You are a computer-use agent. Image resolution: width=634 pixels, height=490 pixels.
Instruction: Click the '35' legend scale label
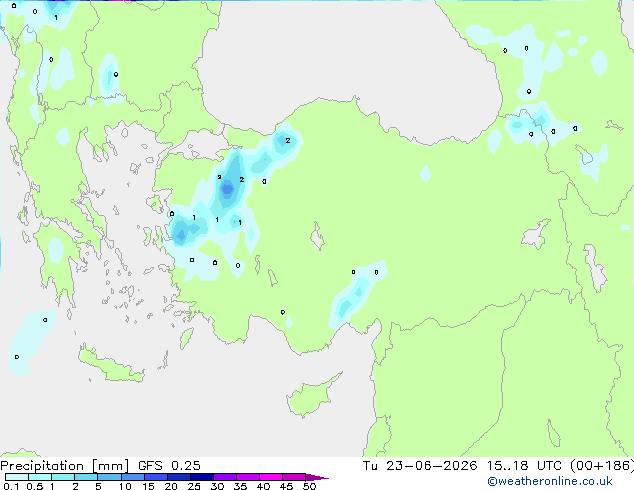coord(240,486)
